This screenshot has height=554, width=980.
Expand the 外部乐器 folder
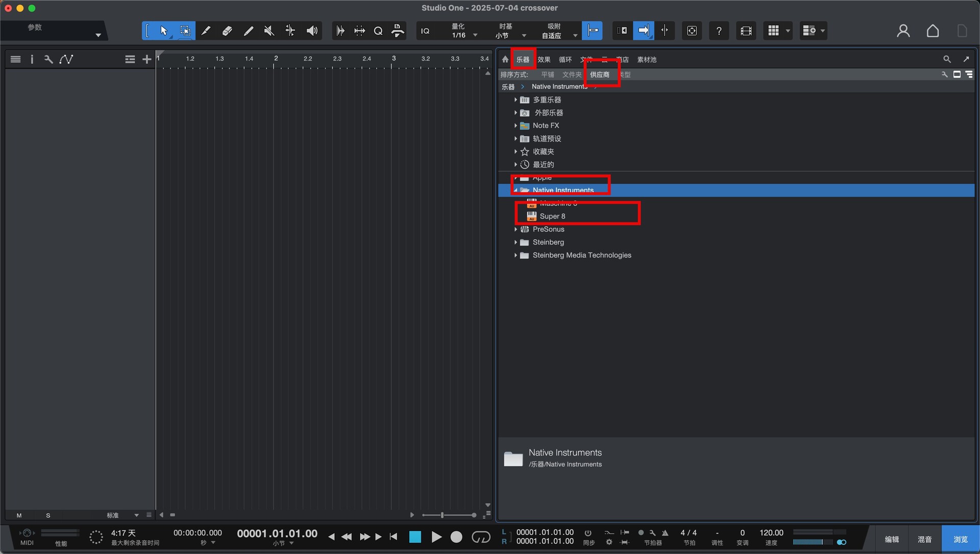[x=516, y=112]
